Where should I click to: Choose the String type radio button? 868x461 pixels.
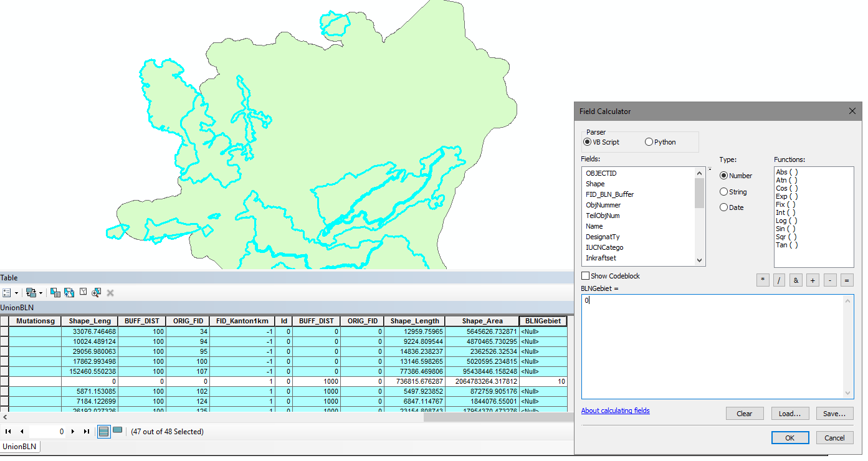click(723, 192)
